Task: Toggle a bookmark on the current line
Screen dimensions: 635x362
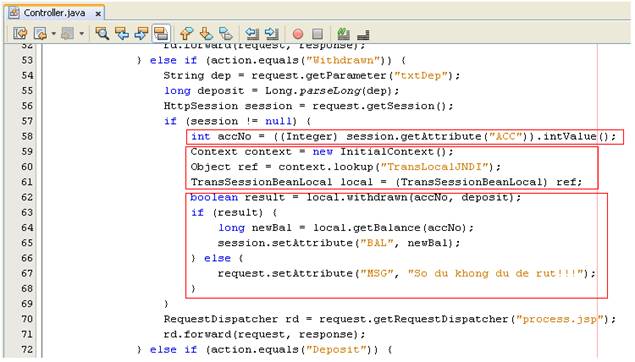Action: point(226,34)
